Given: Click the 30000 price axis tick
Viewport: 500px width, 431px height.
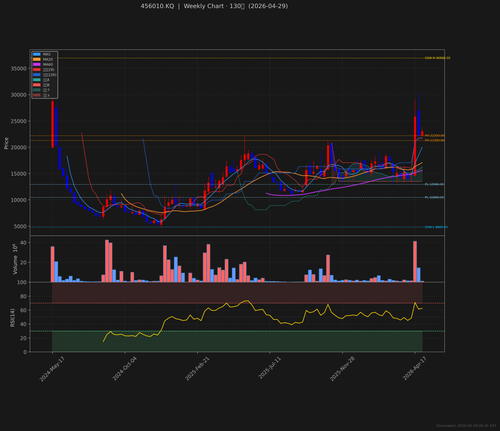Looking at the screenshot, I should [18, 95].
